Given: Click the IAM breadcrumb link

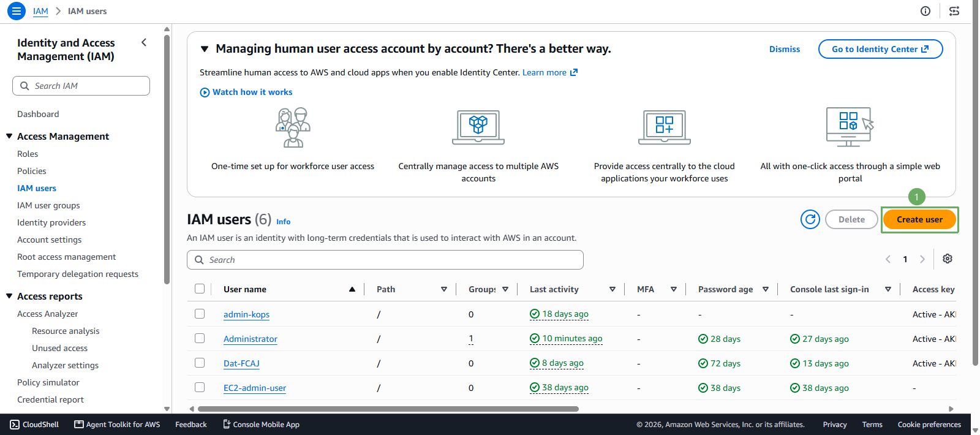Looking at the screenshot, I should tap(40, 11).
